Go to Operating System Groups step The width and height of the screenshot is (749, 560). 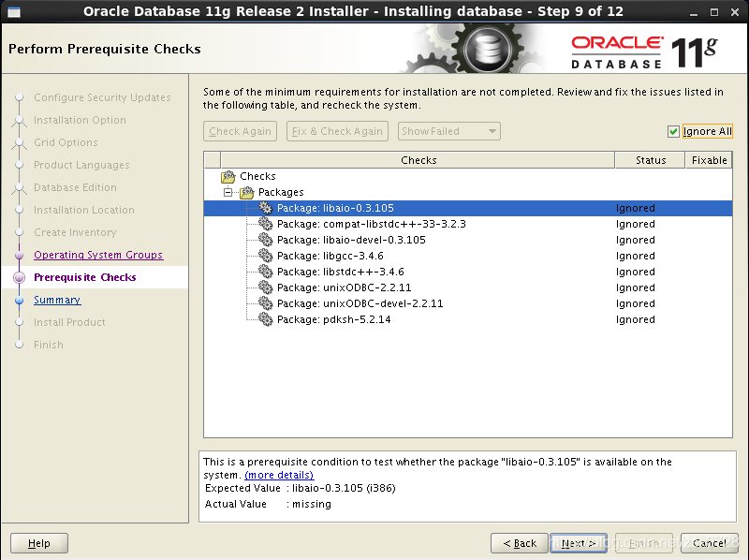[98, 255]
